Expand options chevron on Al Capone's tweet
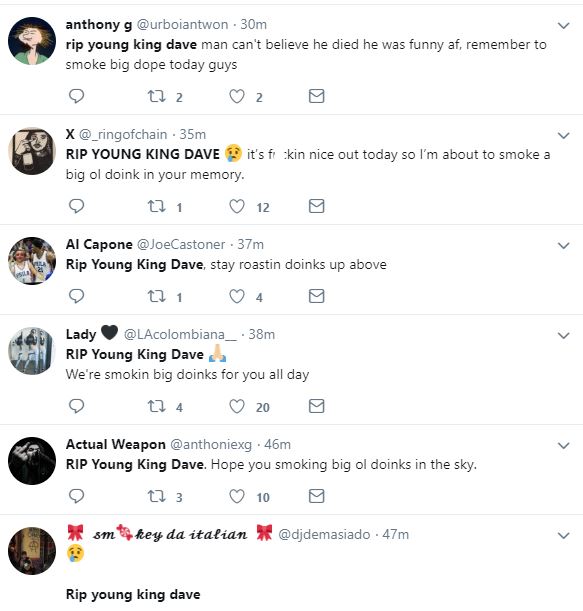 coord(564,245)
